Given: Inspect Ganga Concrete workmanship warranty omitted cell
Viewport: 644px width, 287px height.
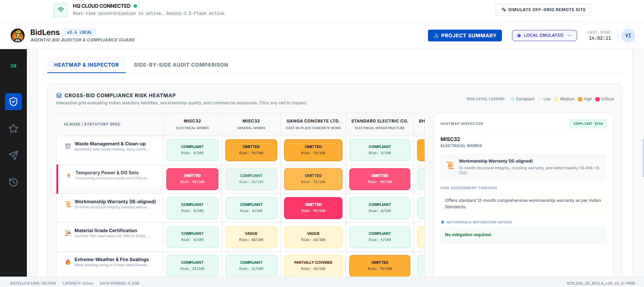Looking at the screenshot, I should coord(313,208).
